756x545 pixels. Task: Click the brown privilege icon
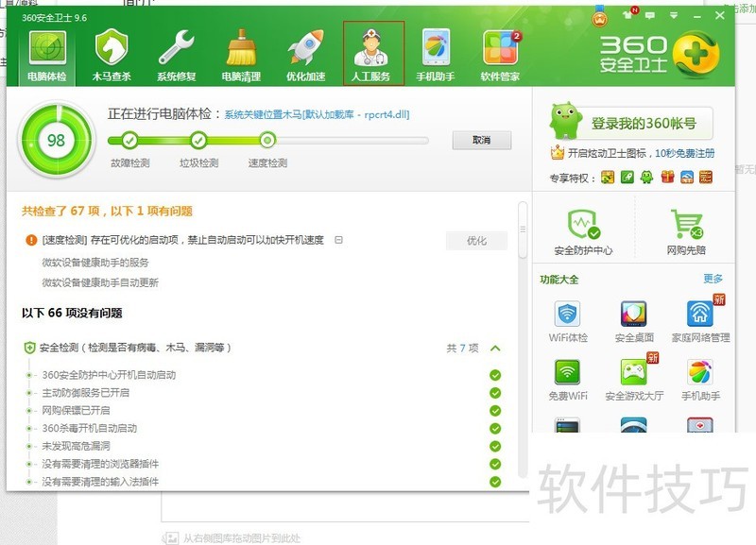pos(706,178)
